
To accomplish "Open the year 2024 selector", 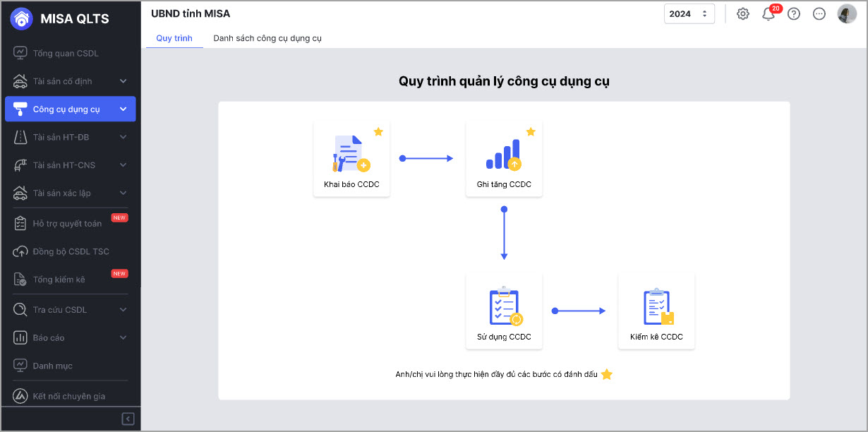I will point(689,14).
